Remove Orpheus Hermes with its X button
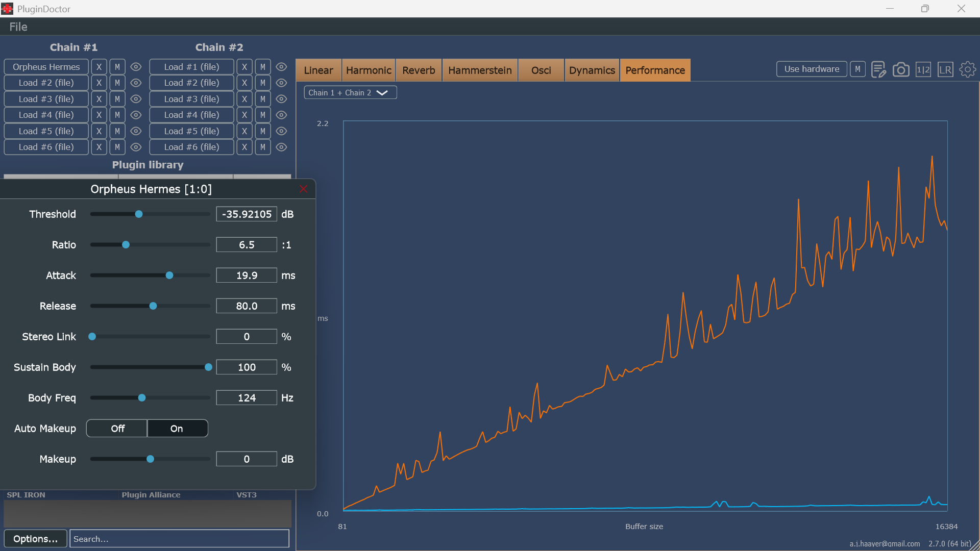980x551 pixels. pyautogui.click(x=99, y=67)
